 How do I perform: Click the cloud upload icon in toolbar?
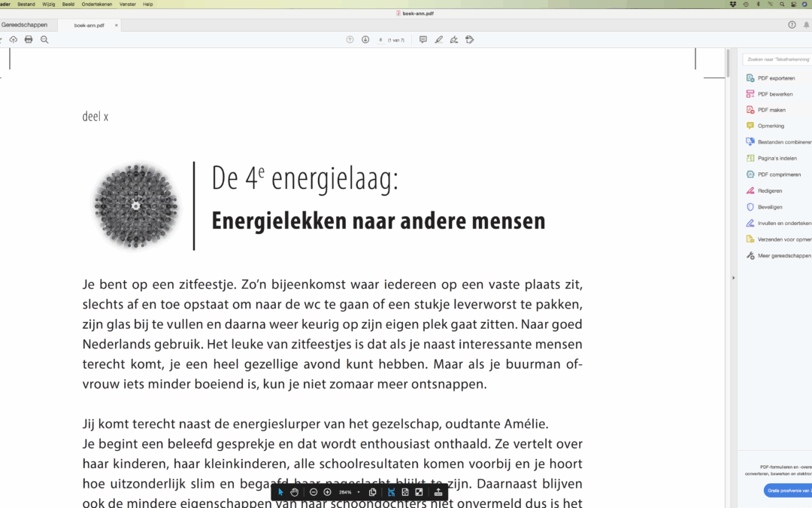14,39
